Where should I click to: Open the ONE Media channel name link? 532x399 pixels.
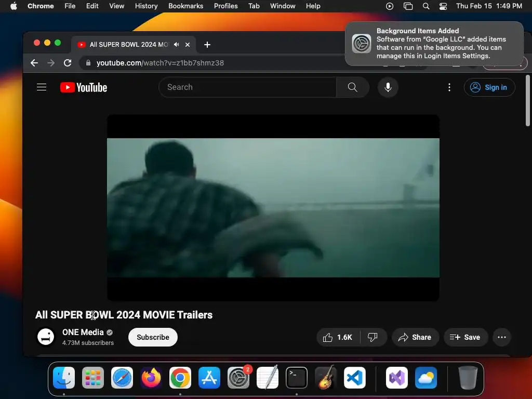[x=83, y=332]
